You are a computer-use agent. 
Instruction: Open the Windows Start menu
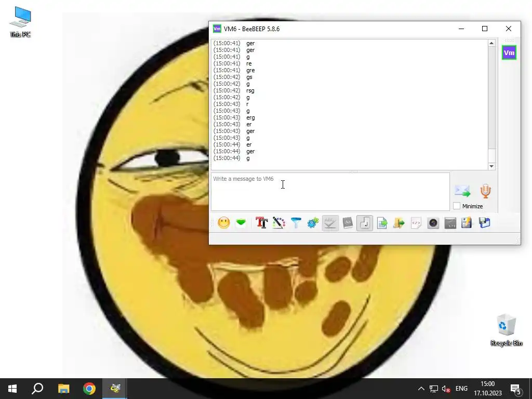12,389
